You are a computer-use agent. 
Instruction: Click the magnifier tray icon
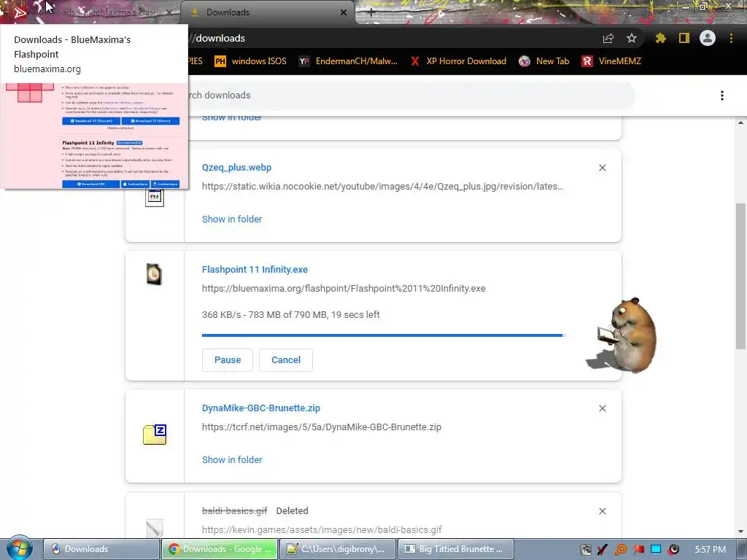(621, 550)
